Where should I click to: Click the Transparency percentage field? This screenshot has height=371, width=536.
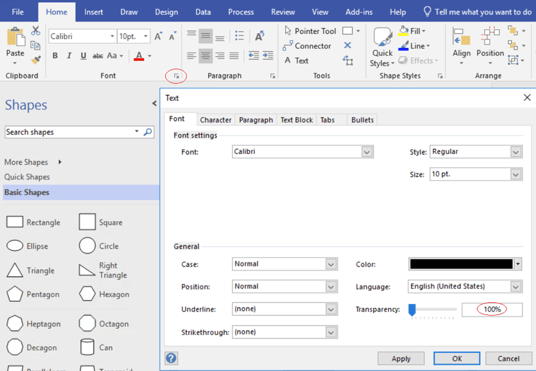coord(492,309)
